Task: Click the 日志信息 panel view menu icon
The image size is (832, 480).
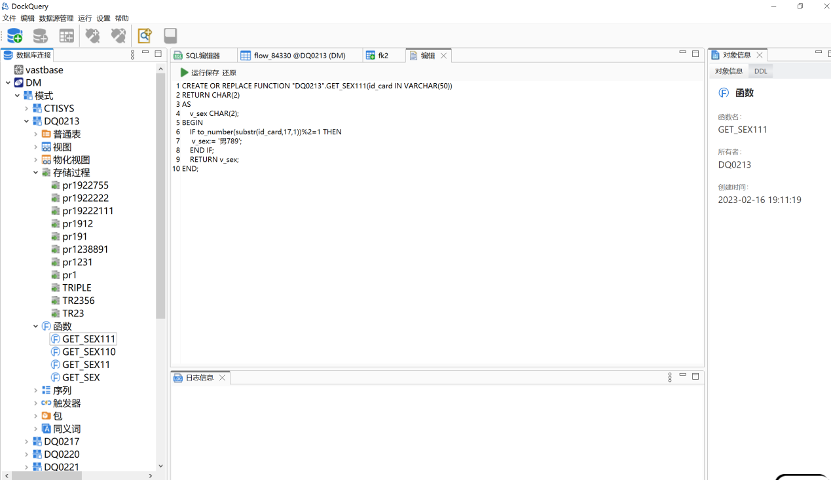Action: pos(670,377)
